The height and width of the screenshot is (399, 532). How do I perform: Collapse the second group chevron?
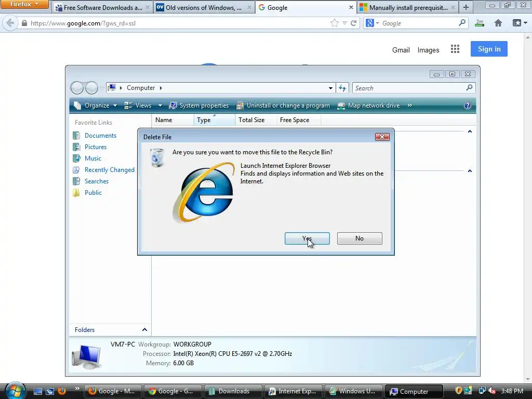coord(470,170)
